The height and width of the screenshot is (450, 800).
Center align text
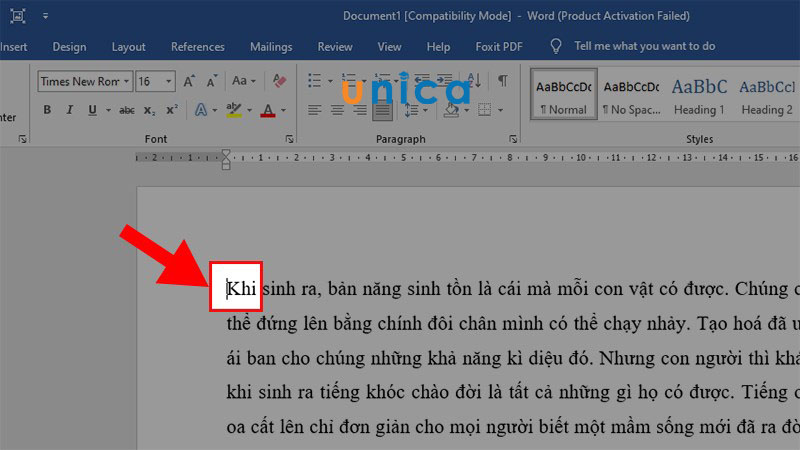click(337, 110)
